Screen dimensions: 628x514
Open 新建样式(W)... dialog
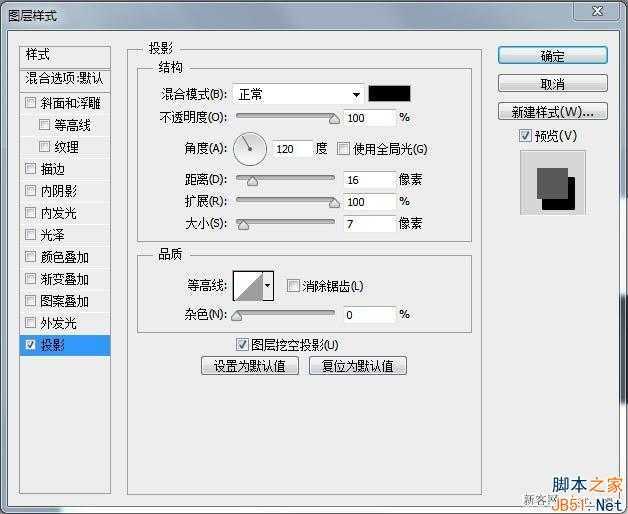(553, 112)
